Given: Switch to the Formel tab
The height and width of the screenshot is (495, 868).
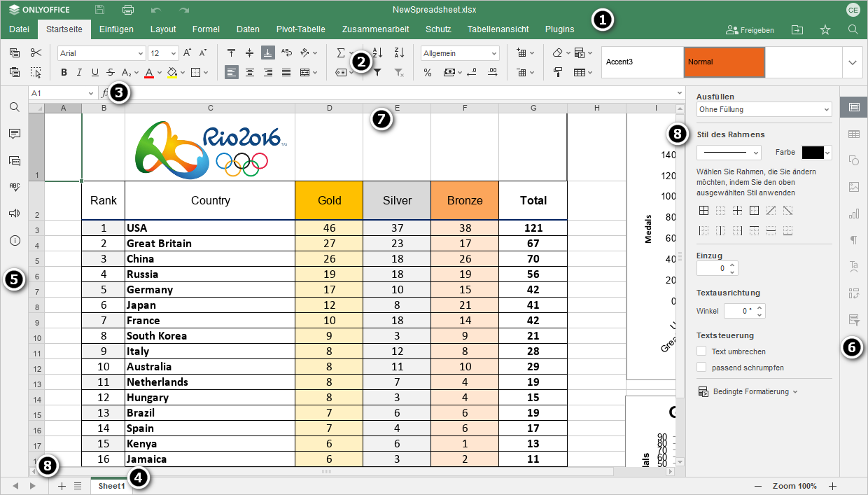Looking at the screenshot, I should (x=206, y=29).
